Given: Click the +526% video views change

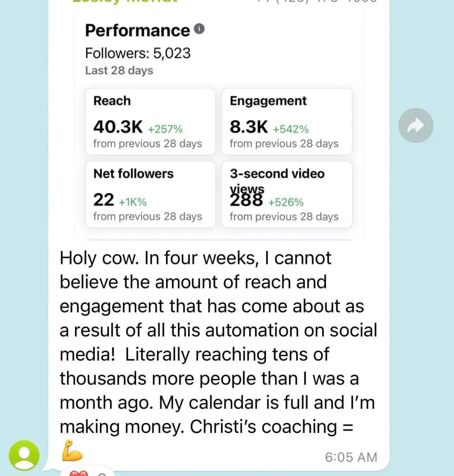Looking at the screenshot, I should (286, 202).
